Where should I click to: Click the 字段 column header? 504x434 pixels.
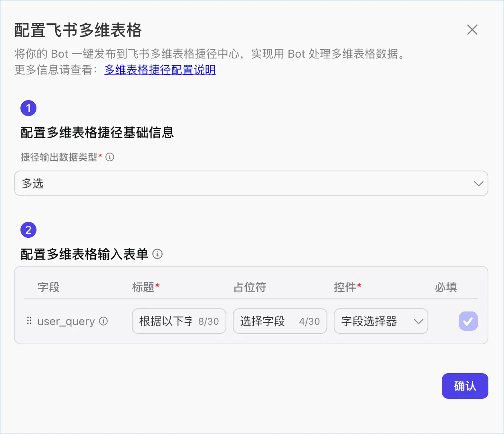[x=48, y=287]
